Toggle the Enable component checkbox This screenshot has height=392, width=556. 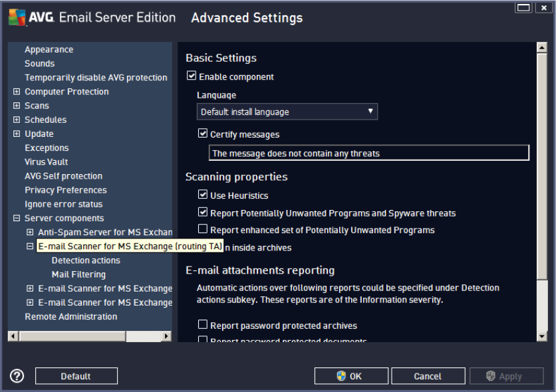point(192,76)
